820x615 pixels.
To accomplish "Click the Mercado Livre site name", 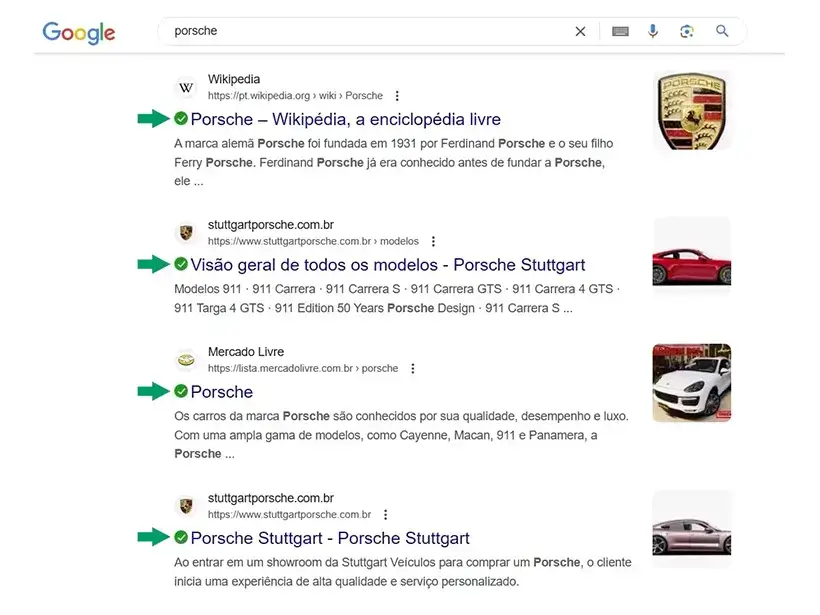I will (246, 351).
